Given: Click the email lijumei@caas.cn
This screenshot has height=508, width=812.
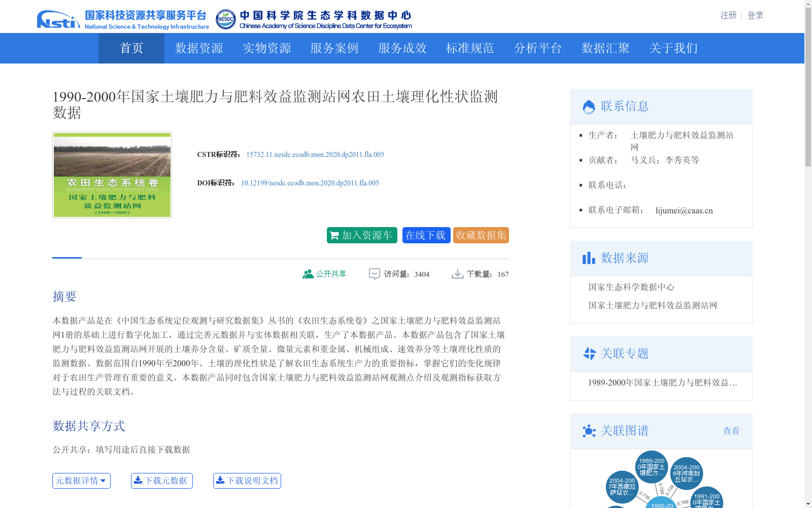Looking at the screenshot, I should [684, 210].
